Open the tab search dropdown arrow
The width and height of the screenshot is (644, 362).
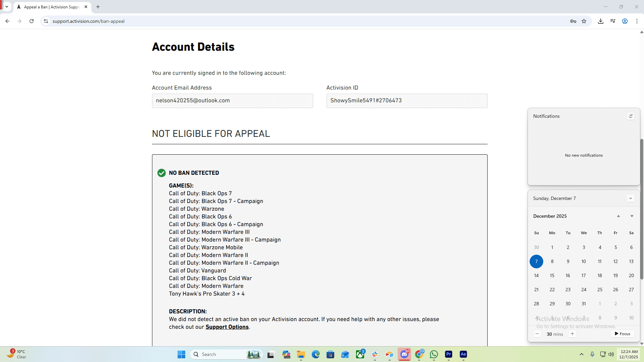6,7
